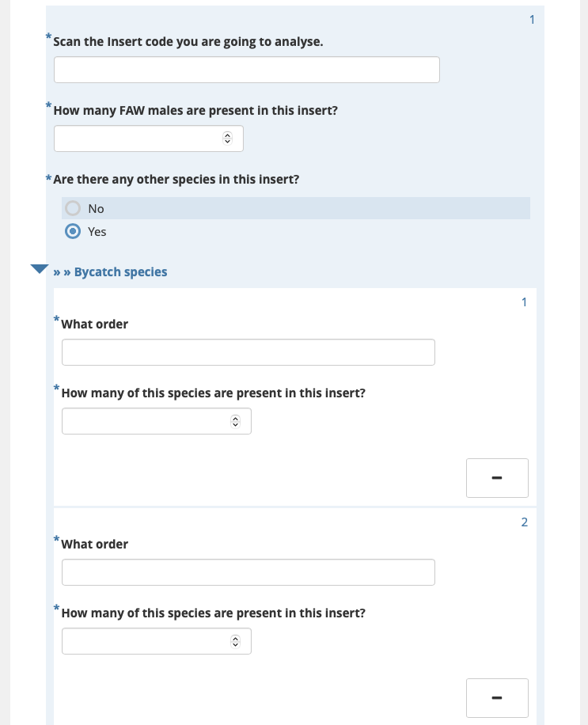588x725 pixels.
Task: Click the 'How many FAW males' question label
Action: [195, 111]
